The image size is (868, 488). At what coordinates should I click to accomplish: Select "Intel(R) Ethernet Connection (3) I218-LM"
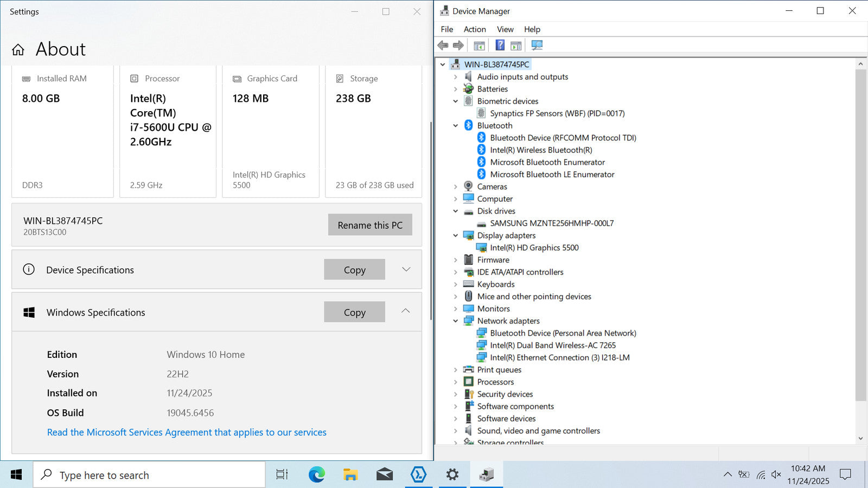(x=560, y=357)
